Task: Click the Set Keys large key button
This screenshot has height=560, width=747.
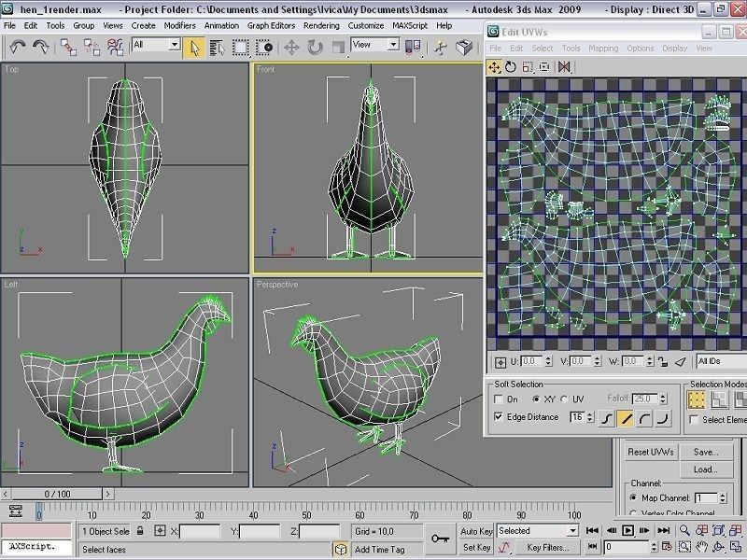Action: tap(440, 539)
